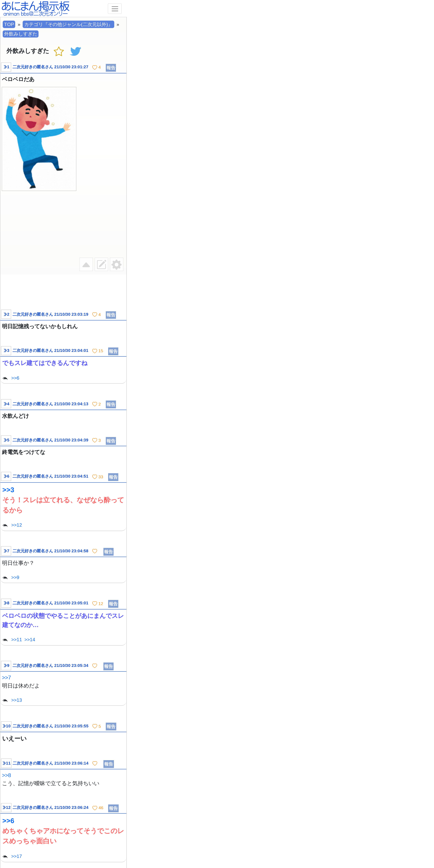Screen dimensions: 434x868
Task: Click the reply arrow icon under post 12
Action: (x=5, y=857)
